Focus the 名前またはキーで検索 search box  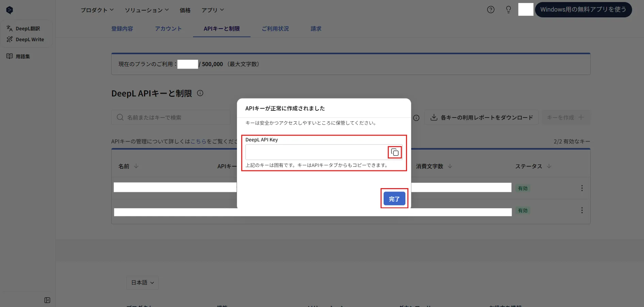(171, 117)
